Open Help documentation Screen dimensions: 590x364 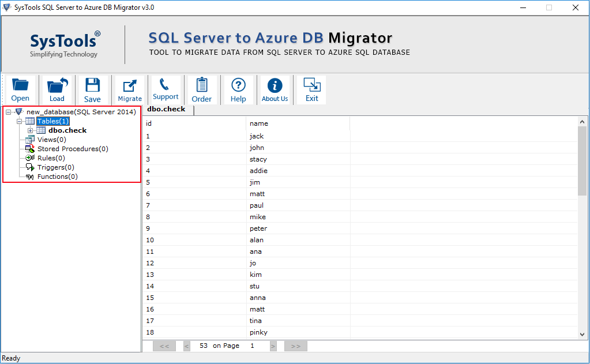pyautogui.click(x=238, y=89)
